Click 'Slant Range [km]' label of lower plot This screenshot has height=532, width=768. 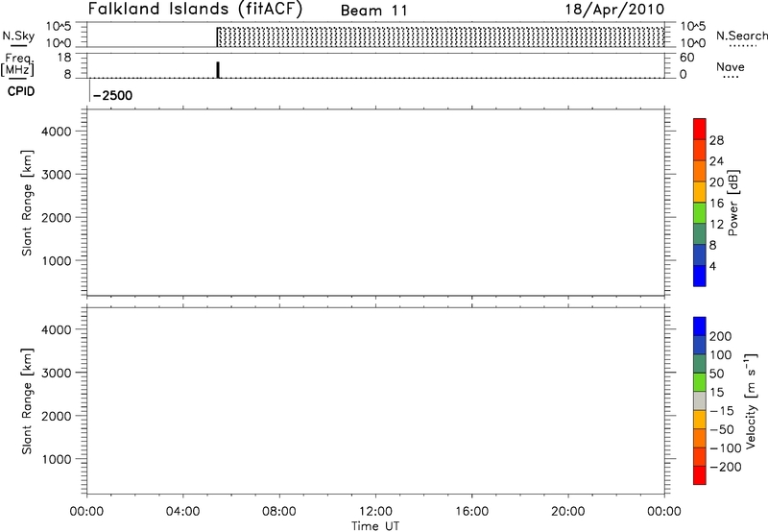click(27, 401)
